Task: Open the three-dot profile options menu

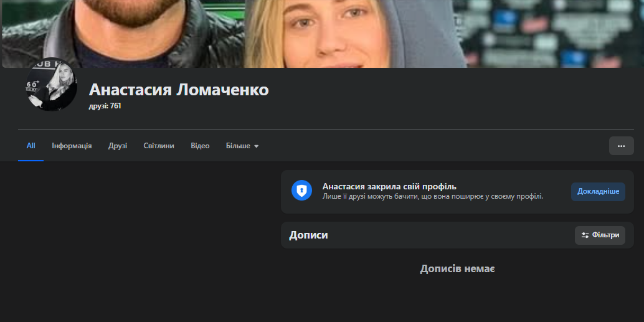Action: coord(621,146)
